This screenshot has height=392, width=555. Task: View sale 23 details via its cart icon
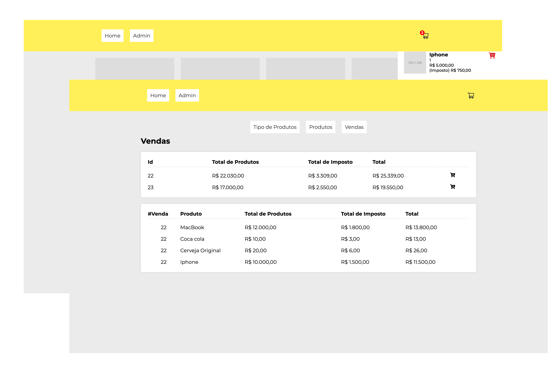pos(452,187)
